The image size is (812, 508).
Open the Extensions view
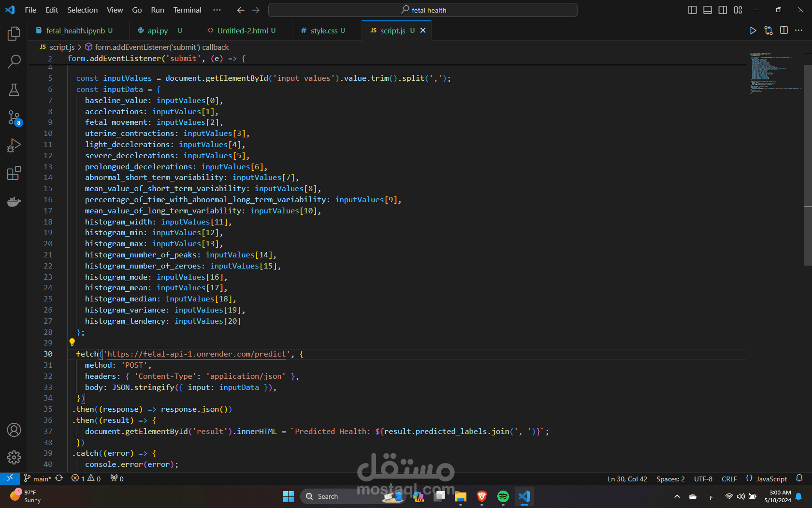point(14,173)
